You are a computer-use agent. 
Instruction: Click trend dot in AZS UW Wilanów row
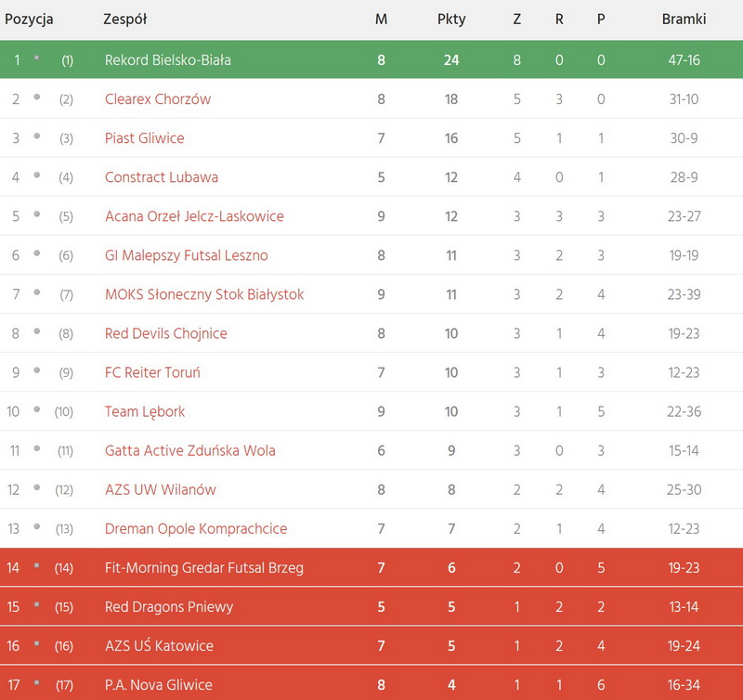(37, 486)
